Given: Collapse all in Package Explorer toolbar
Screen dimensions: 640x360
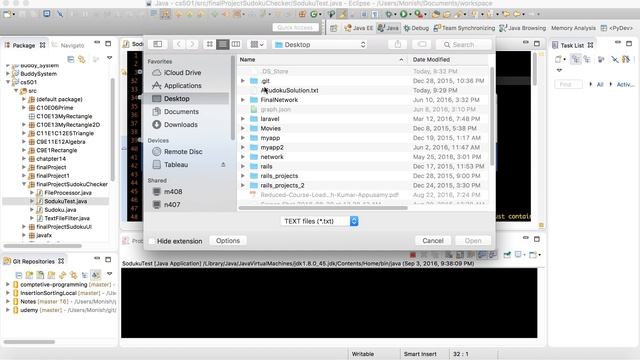Looking at the screenshot, I should [x=71, y=59].
